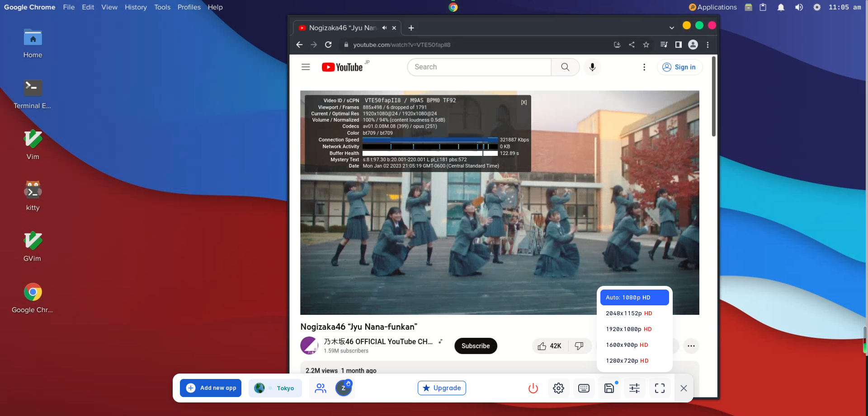Click the voice search microphone icon
Viewport: 868px width, 416px height.
click(x=592, y=67)
